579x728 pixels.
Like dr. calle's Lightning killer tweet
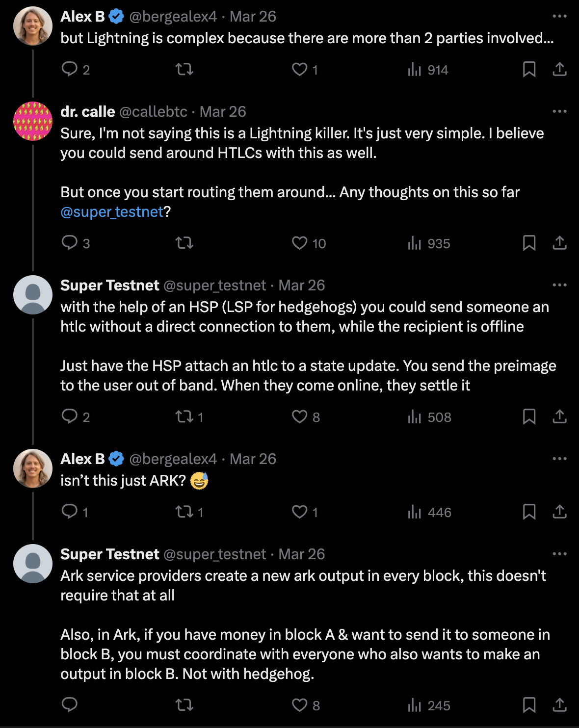(299, 243)
